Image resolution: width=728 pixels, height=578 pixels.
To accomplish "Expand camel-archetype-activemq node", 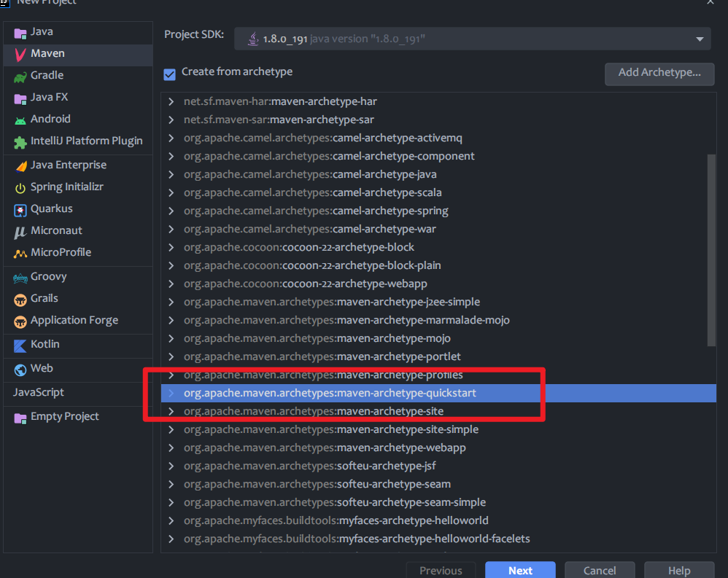I will pos(171,138).
